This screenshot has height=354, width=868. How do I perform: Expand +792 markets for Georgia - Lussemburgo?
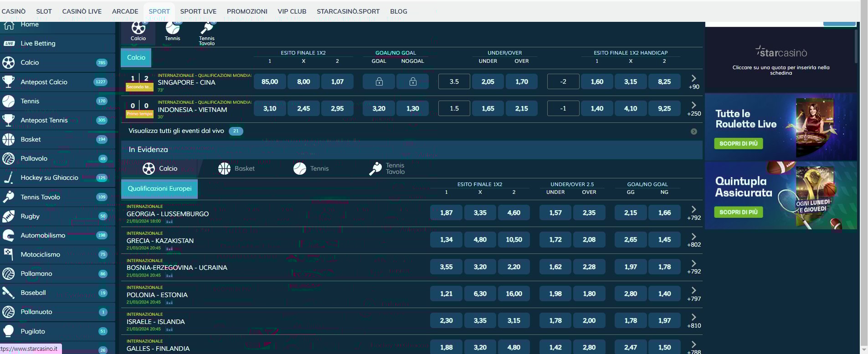(694, 213)
